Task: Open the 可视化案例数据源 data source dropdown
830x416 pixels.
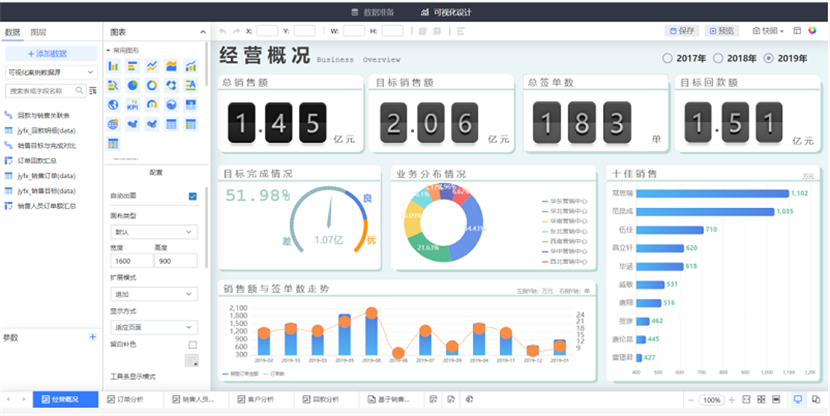Action: 50,72
